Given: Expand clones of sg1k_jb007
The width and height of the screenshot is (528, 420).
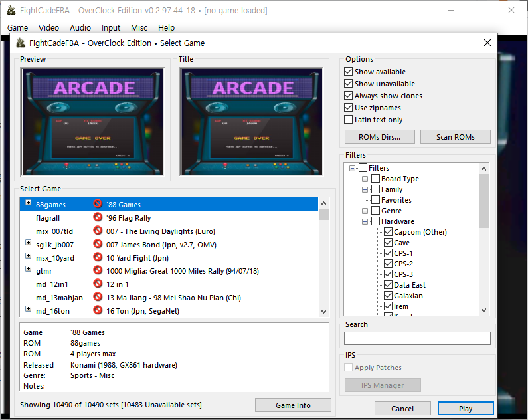Looking at the screenshot, I should pos(29,243).
